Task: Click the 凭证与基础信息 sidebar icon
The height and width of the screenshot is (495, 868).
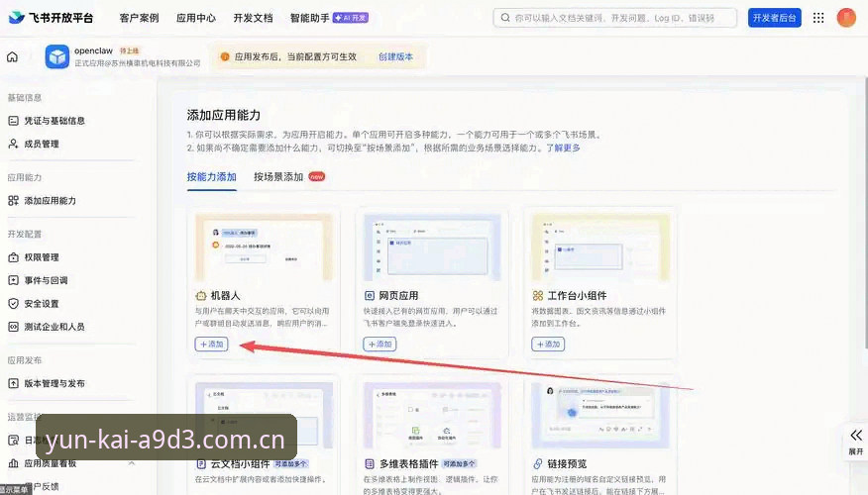Action: click(x=13, y=121)
